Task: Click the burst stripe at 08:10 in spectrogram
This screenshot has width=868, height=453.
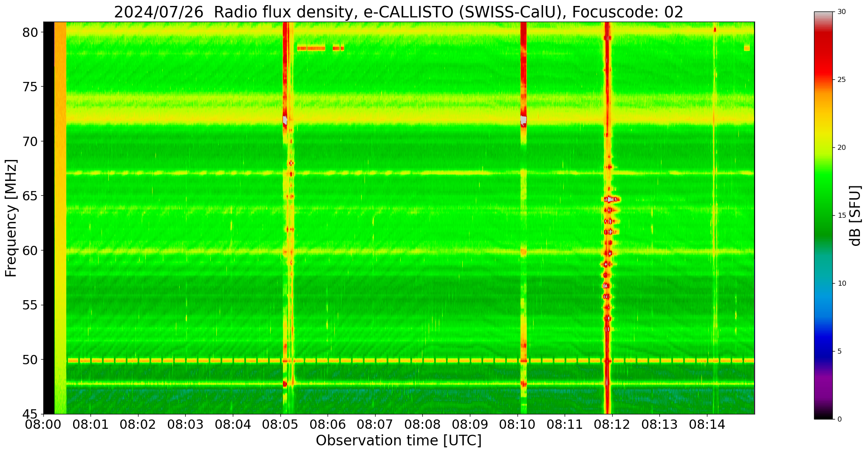Action: point(523,218)
